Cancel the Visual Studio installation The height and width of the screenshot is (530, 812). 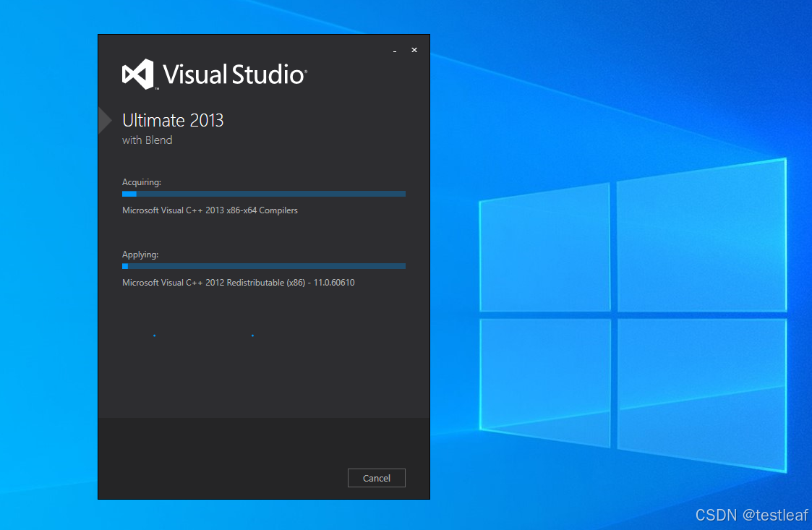point(376,478)
